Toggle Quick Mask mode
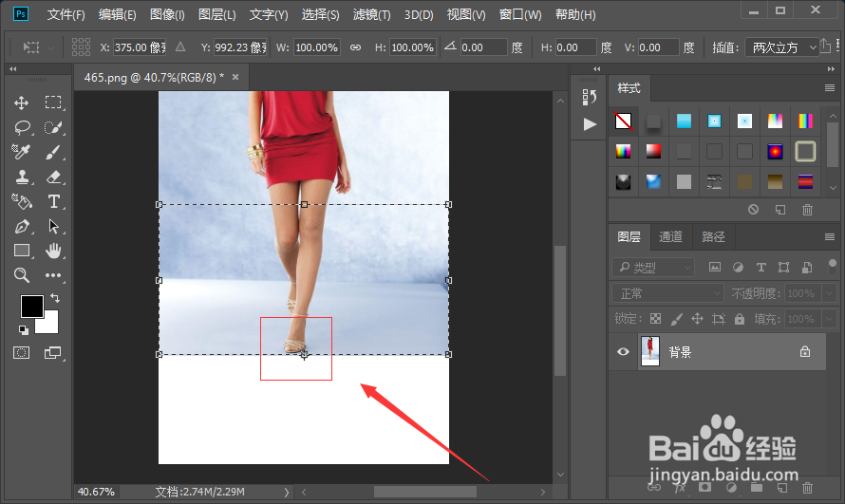The image size is (845, 504). coord(22,353)
